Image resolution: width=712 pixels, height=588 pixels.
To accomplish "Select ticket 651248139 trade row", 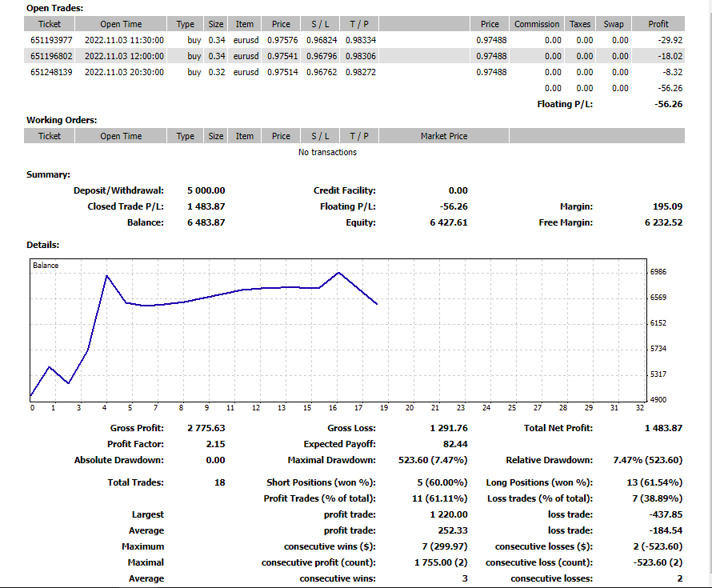I will tap(354, 72).
